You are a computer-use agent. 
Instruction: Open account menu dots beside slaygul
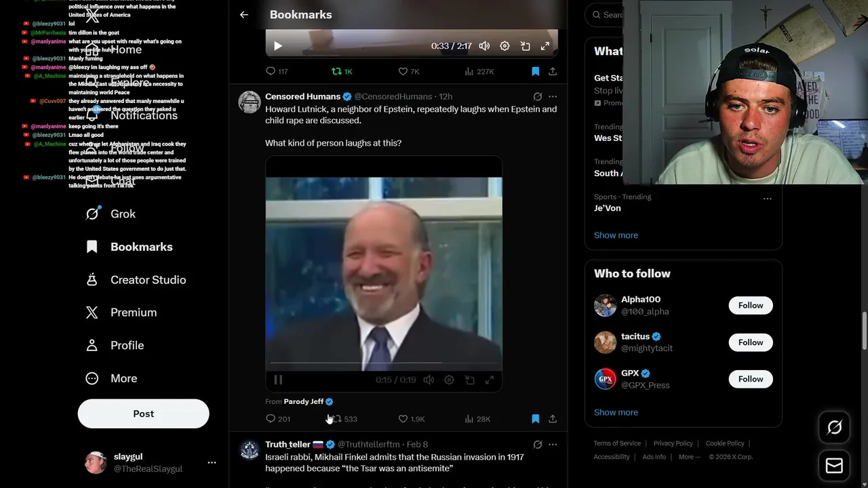click(212, 462)
